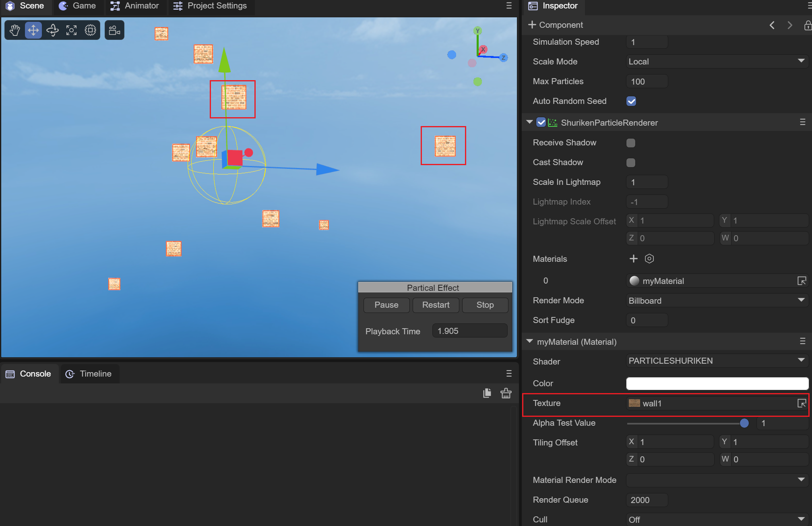812x526 pixels.
Task: Click the white Color swatch
Action: [717, 383]
